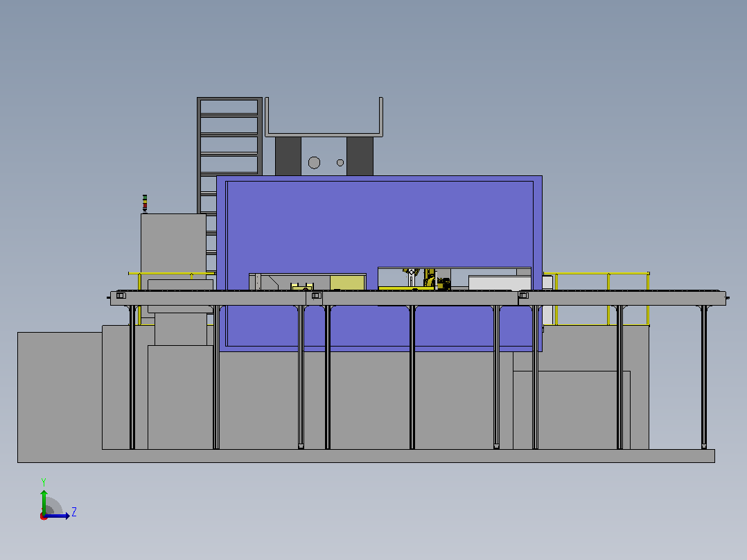Select the yellow safety railing on the right
The height and width of the screenshot is (560, 747).
tap(597, 299)
